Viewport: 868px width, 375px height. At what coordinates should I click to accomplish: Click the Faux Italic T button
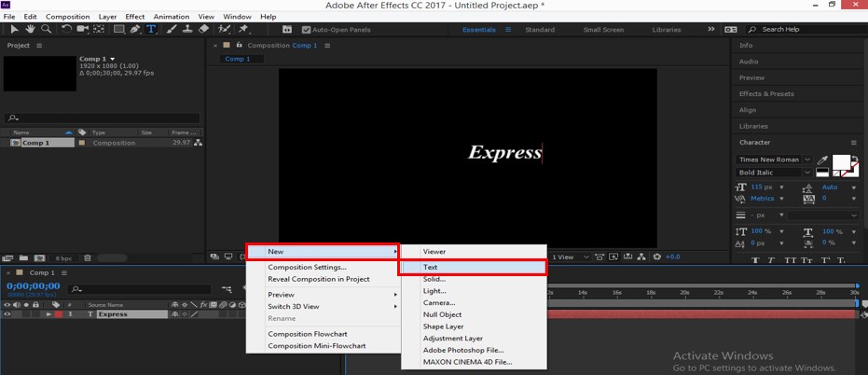click(773, 259)
